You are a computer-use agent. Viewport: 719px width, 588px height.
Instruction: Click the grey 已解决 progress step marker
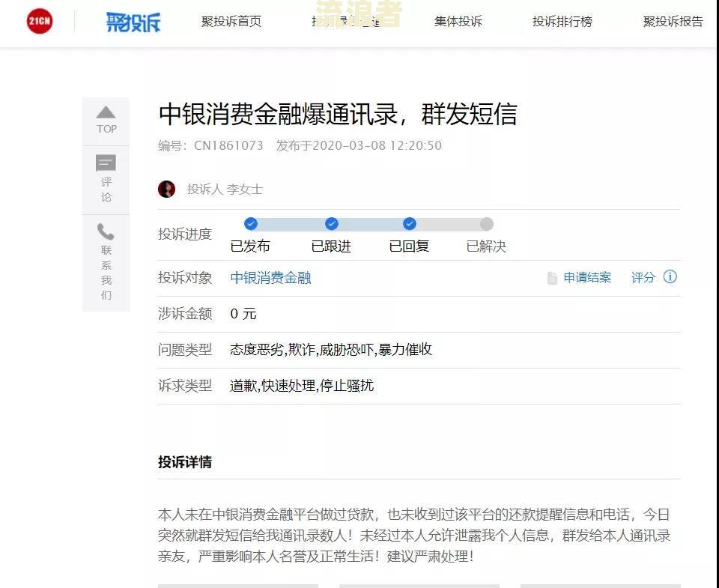[487, 224]
